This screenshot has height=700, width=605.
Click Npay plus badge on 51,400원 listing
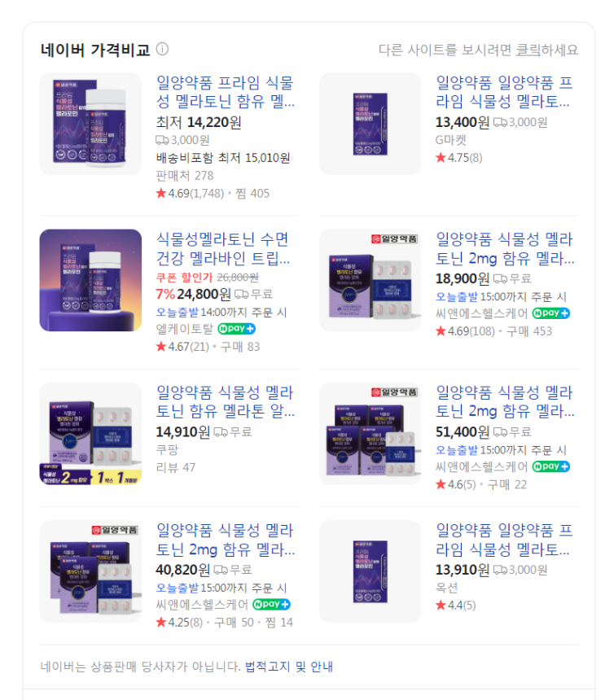coord(550,466)
